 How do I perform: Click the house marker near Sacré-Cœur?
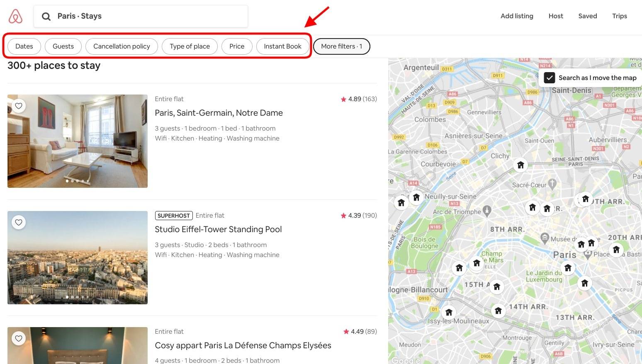tap(520, 165)
